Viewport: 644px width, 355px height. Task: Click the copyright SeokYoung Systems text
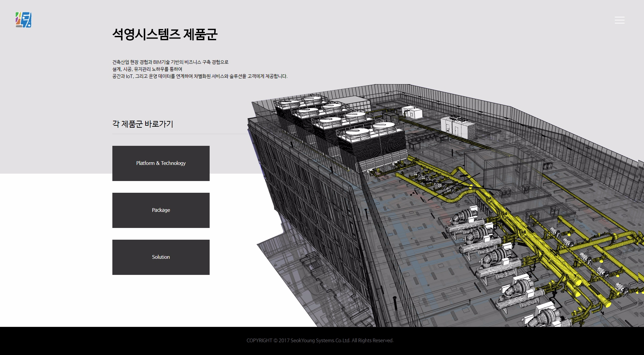[x=320, y=341]
